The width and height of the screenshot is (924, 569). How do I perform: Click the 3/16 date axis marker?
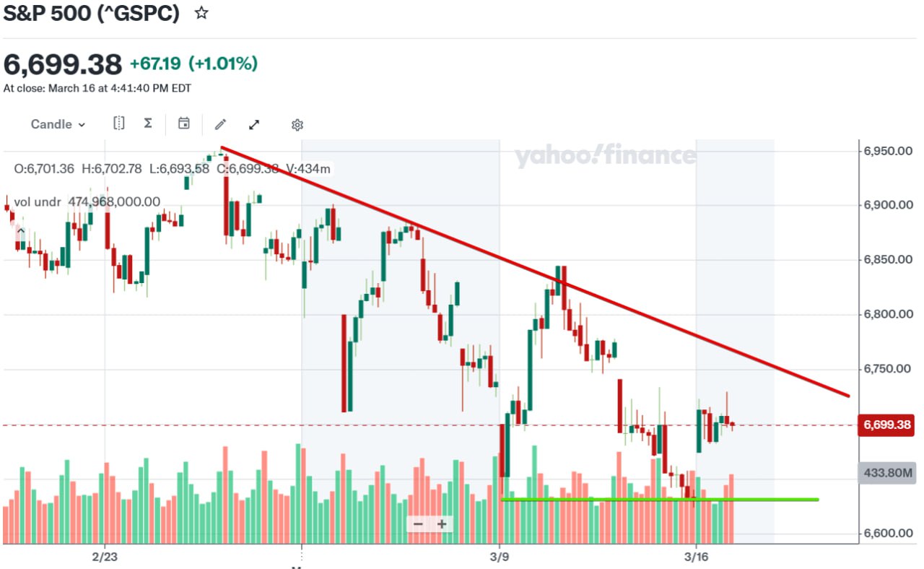pos(696,557)
